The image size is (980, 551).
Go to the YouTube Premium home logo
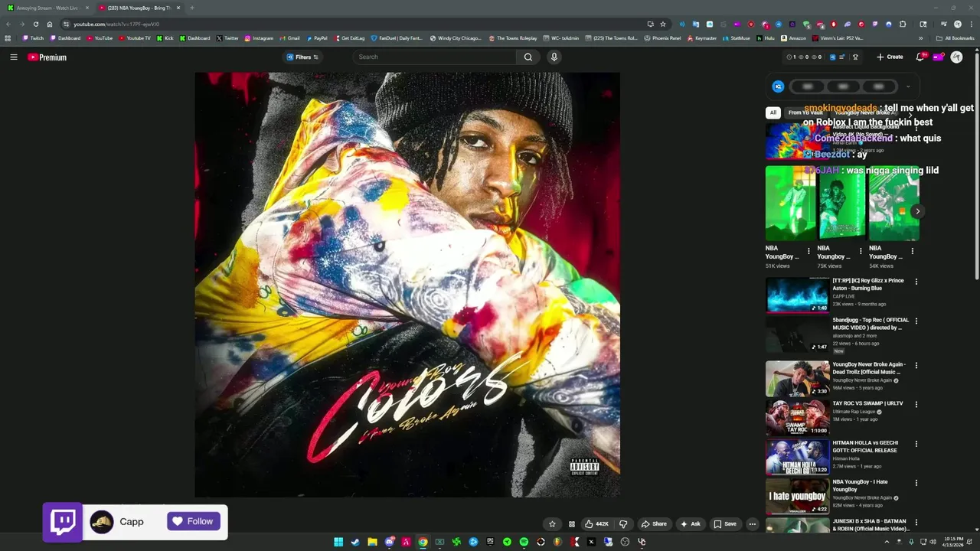(47, 57)
